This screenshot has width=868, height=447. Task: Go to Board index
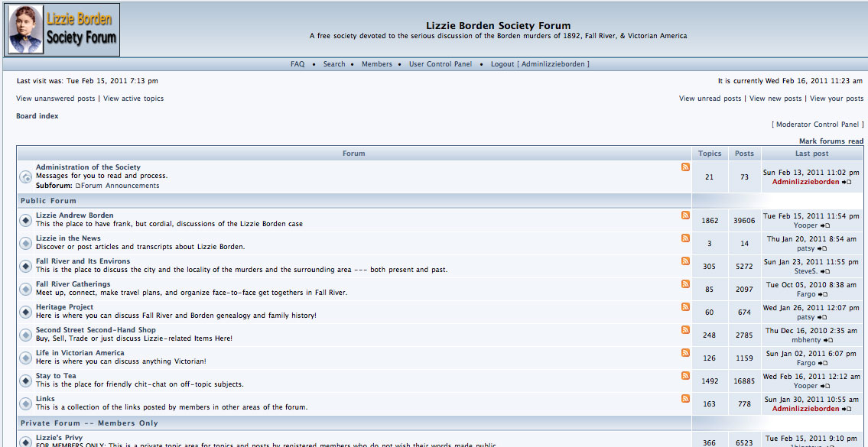point(37,116)
